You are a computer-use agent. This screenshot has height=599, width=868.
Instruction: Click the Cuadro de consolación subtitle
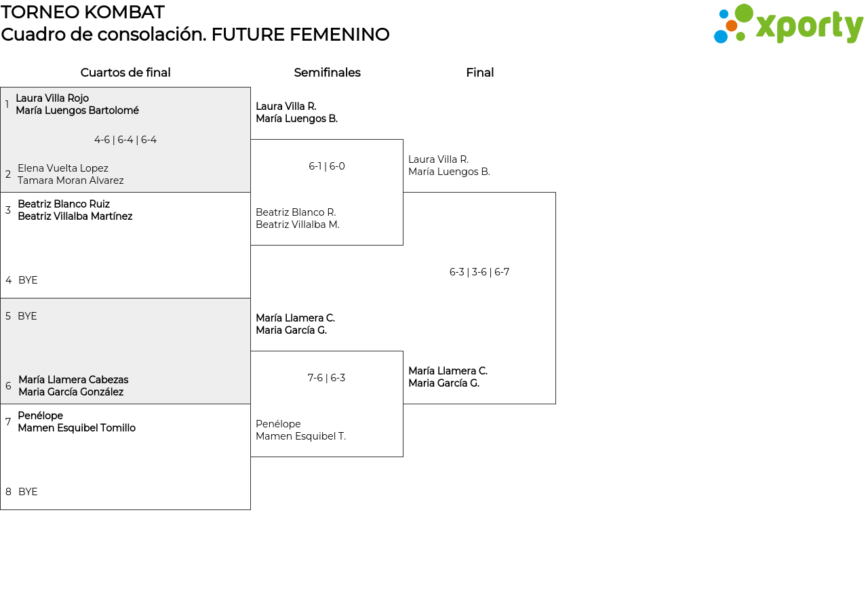coord(195,35)
